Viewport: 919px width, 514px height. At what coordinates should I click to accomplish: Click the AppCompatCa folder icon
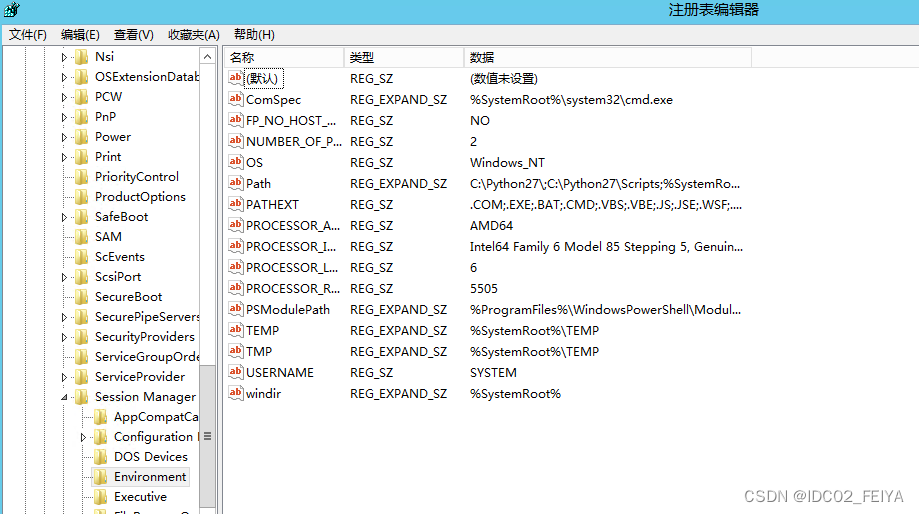pos(101,417)
